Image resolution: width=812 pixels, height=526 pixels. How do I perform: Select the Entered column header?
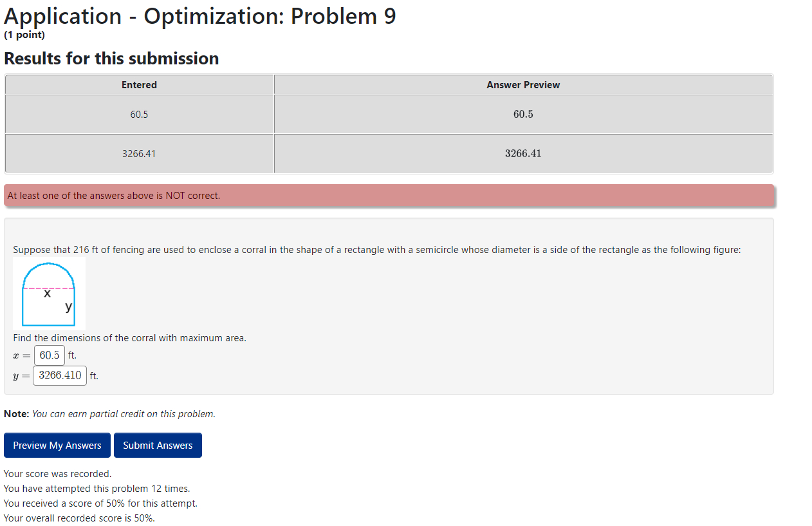139,84
